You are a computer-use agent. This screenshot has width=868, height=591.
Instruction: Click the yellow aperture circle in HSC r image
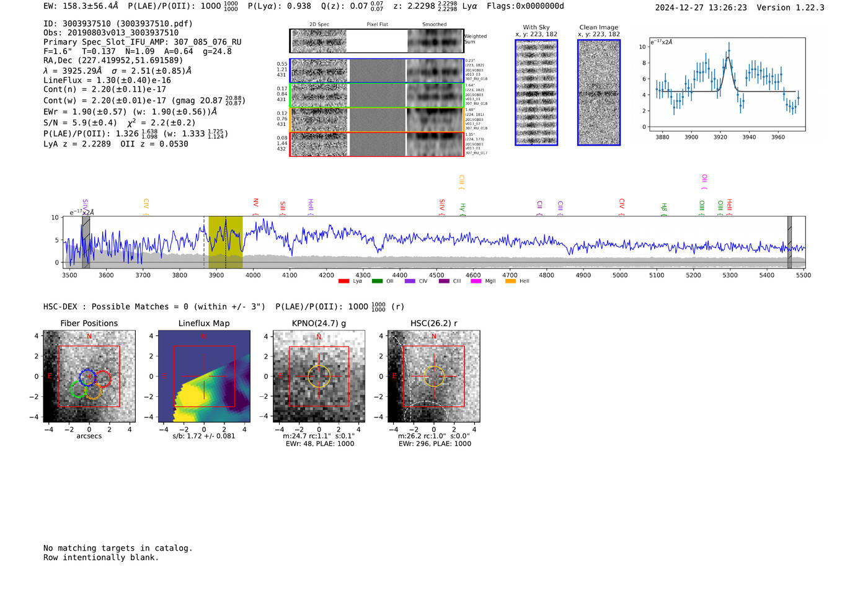tap(433, 376)
